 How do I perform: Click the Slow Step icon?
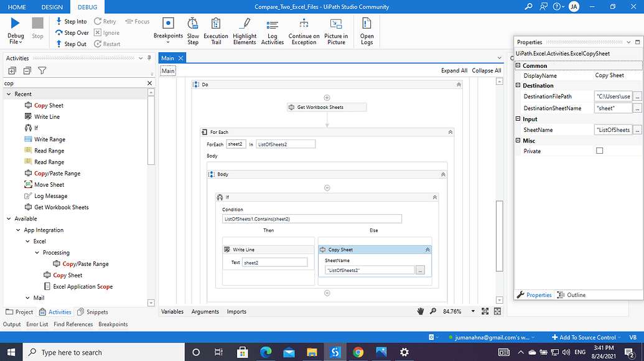point(193,24)
